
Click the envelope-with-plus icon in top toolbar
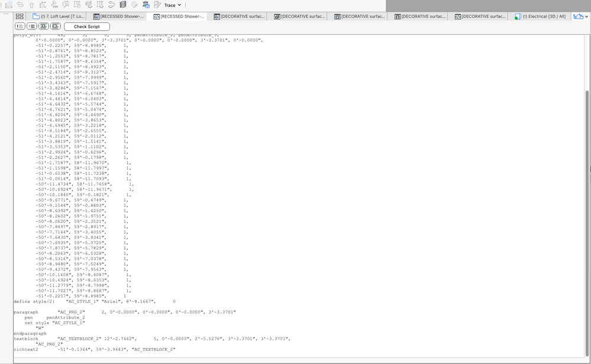tap(9, 5)
